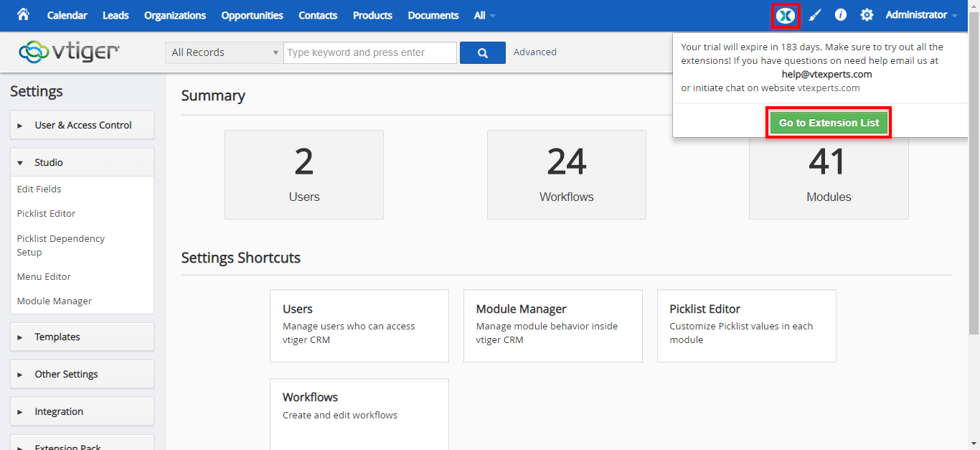Expand the Integration section

tap(82, 411)
